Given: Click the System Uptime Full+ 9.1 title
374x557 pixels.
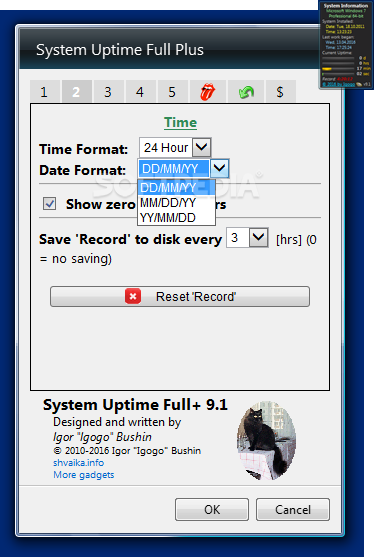Looking at the screenshot, I should [x=135, y=405].
